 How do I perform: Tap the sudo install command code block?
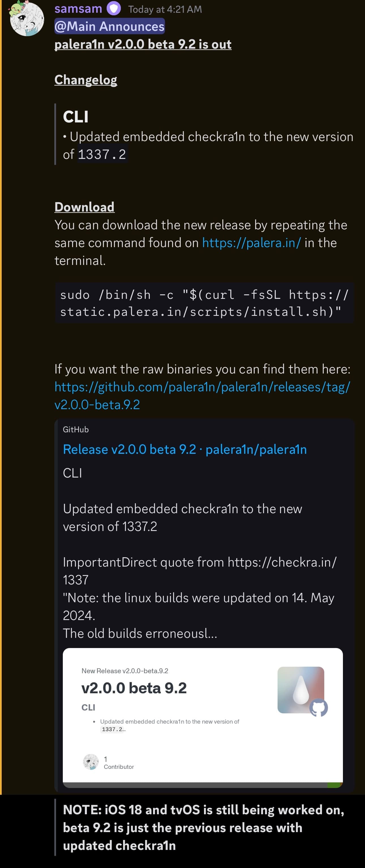click(x=204, y=303)
